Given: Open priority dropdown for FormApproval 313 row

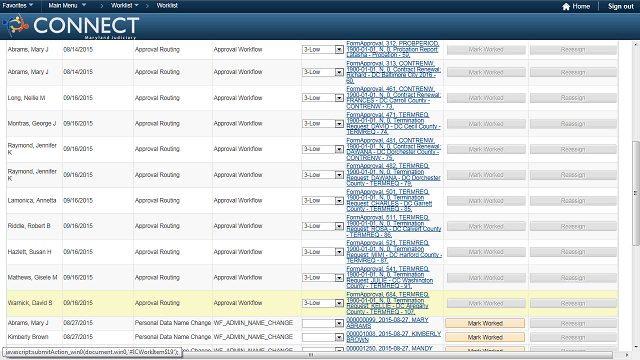Looking at the screenshot, I should (x=323, y=72).
